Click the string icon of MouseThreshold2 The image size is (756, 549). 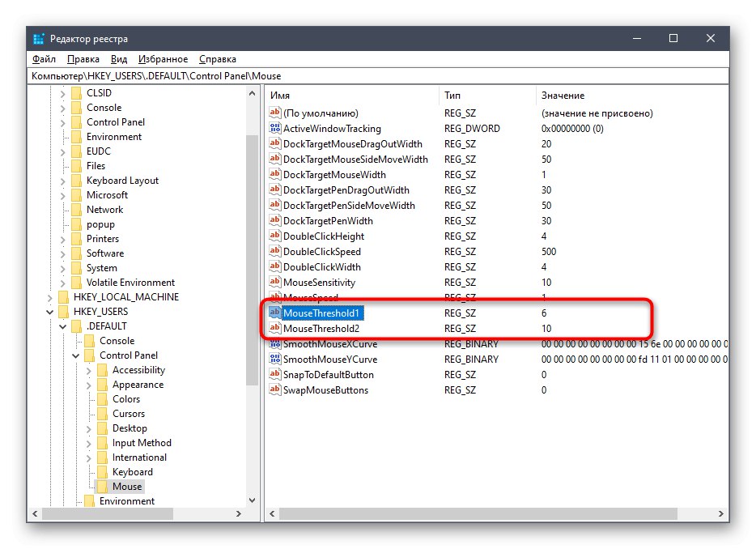tap(275, 328)
